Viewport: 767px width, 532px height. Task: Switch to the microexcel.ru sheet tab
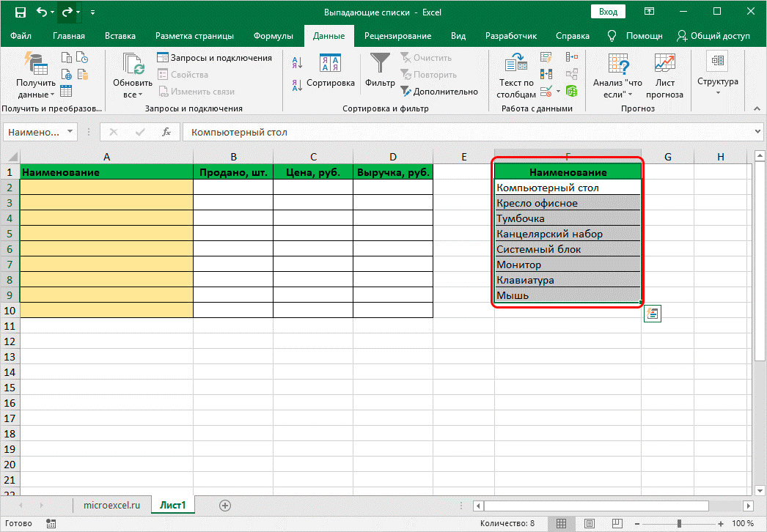[x=110, y=505]
